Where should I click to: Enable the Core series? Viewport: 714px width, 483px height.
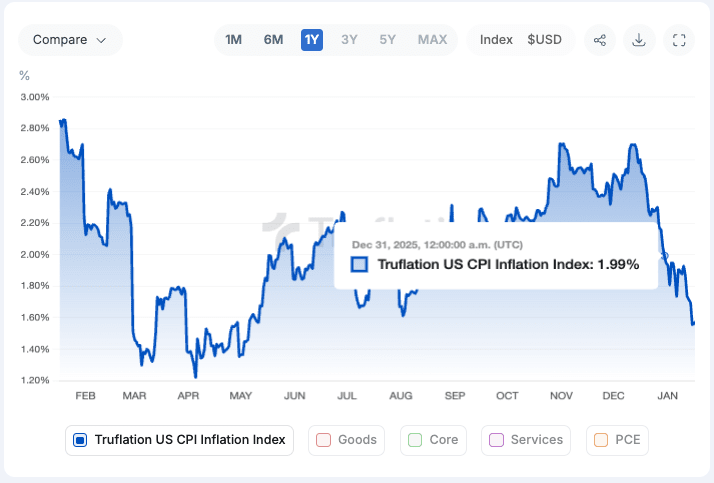[434, 439]
